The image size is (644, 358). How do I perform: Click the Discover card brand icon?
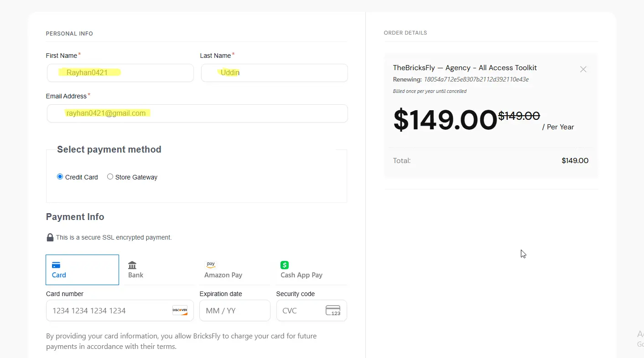180,311
